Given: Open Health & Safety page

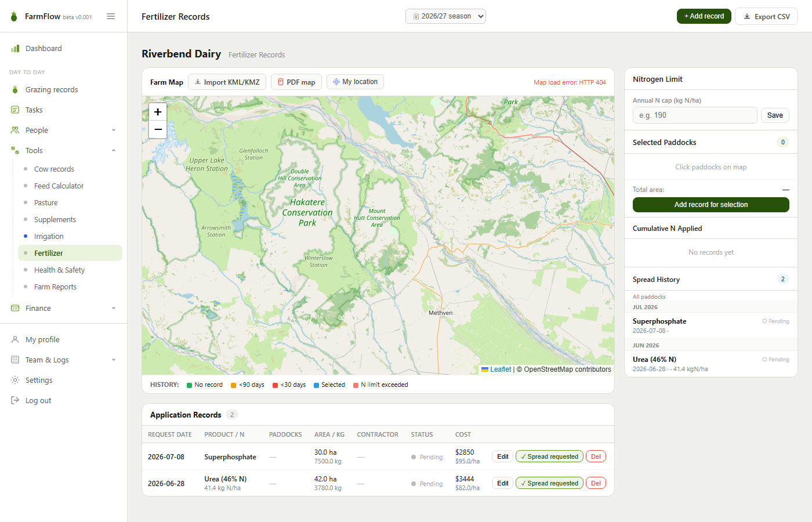Looking at the screenshot, I should pyautogui.click(x=70, y=270).
